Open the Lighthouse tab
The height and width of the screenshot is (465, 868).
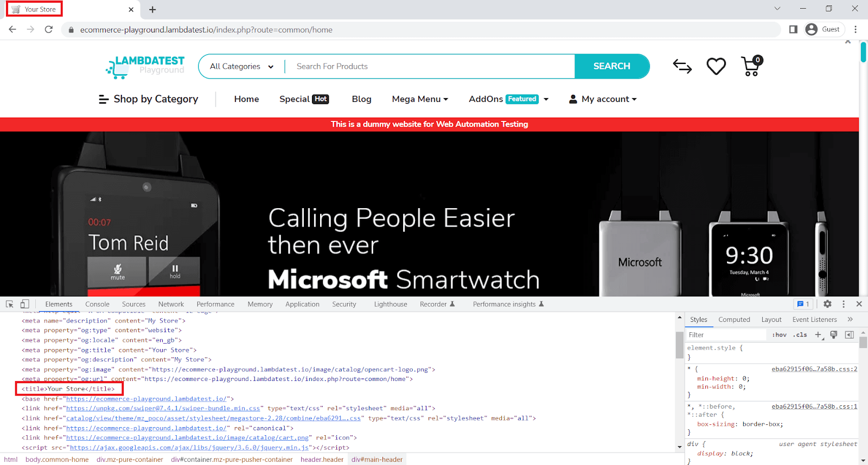390,304
